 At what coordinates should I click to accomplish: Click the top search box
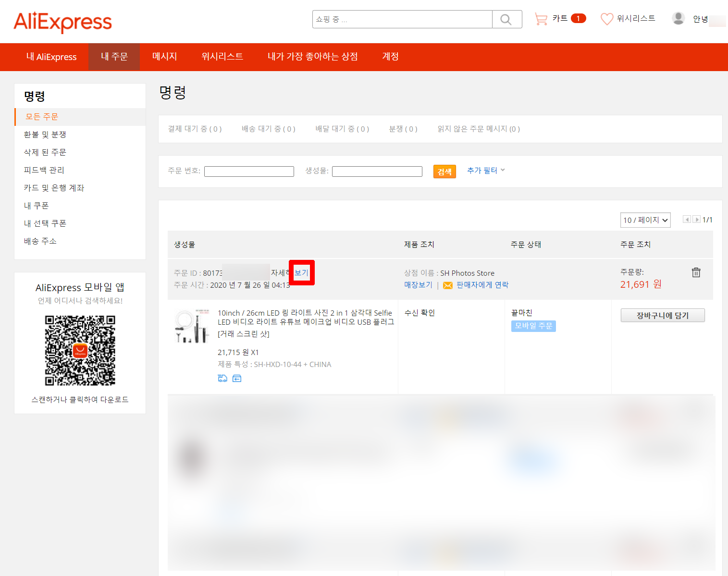403,19
